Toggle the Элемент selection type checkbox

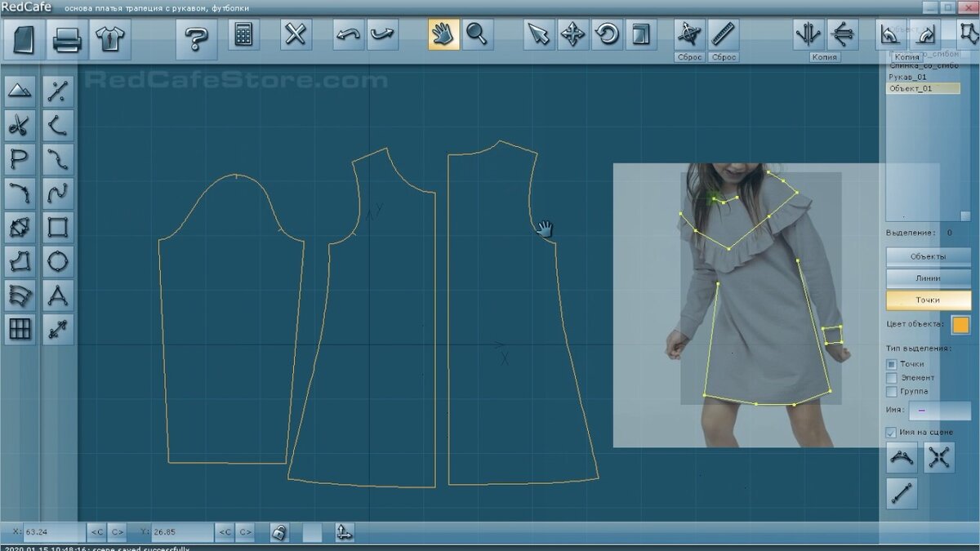coord(892,378)
